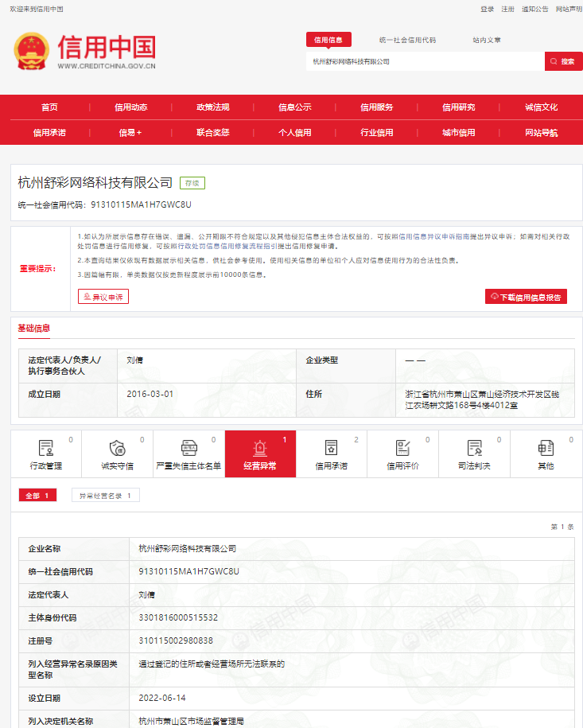Screen dimensions: 583x728
Task: Open 通知公告 top link
Action: point(535,9)
